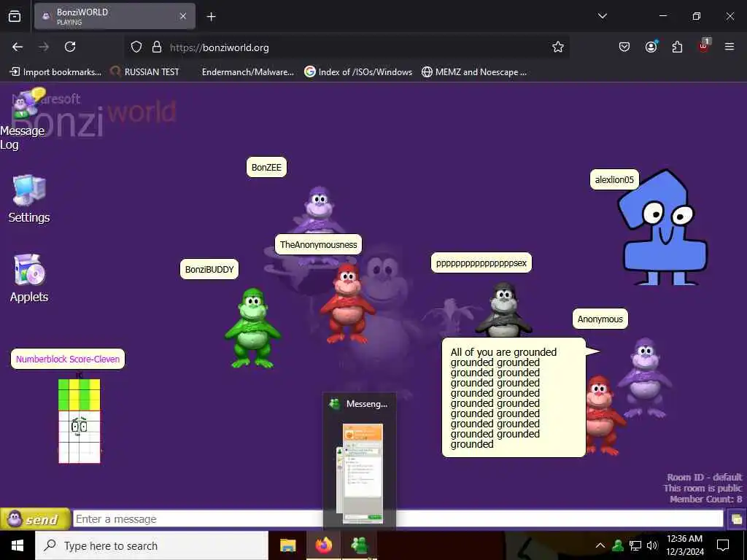The image size is (747, 560).
Task: Click the BonZEE name tag
Action: 266,167
